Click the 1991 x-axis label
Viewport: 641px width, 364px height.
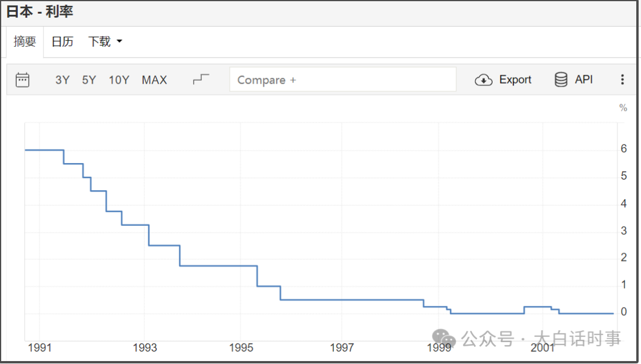(x=40, y=347)
